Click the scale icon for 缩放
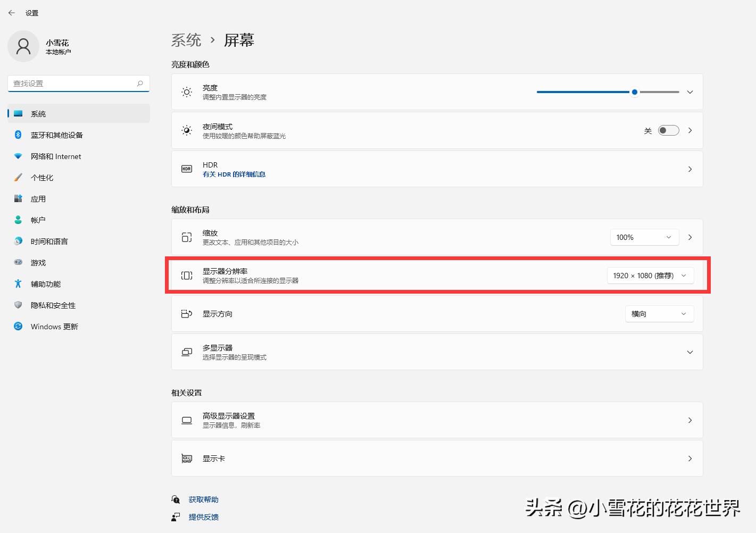 coord(187,237)
